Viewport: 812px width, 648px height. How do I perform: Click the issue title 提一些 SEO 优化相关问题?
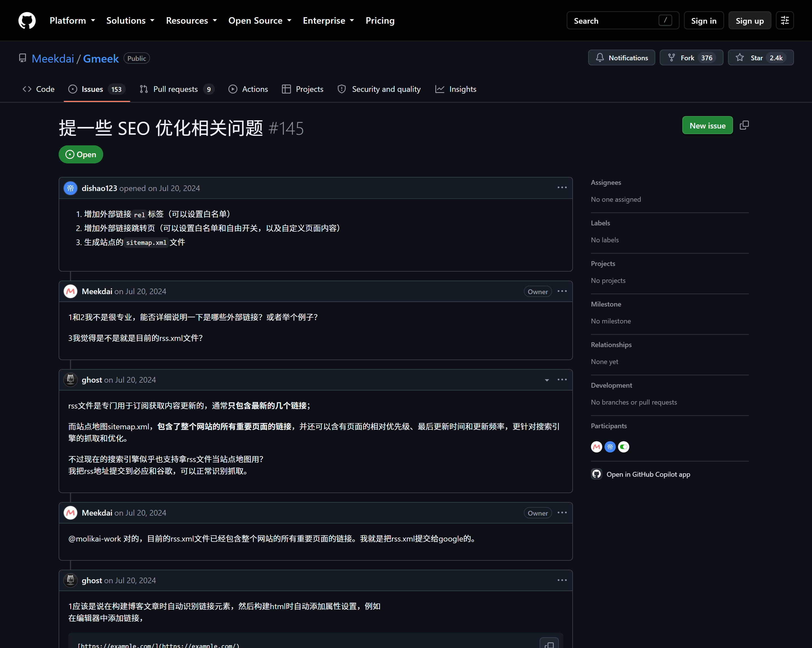pos(161,128)
